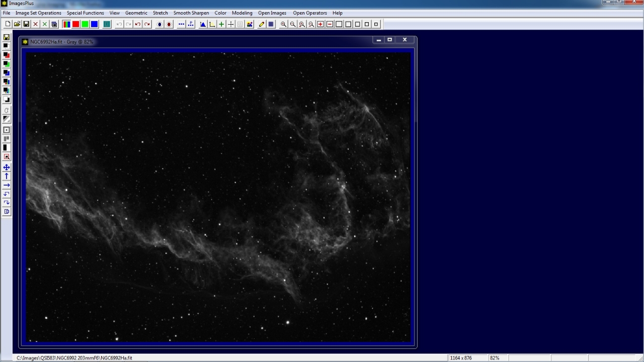Open the File menu
The height and width of the screenshot is (362, 644).
pos(7,13)
